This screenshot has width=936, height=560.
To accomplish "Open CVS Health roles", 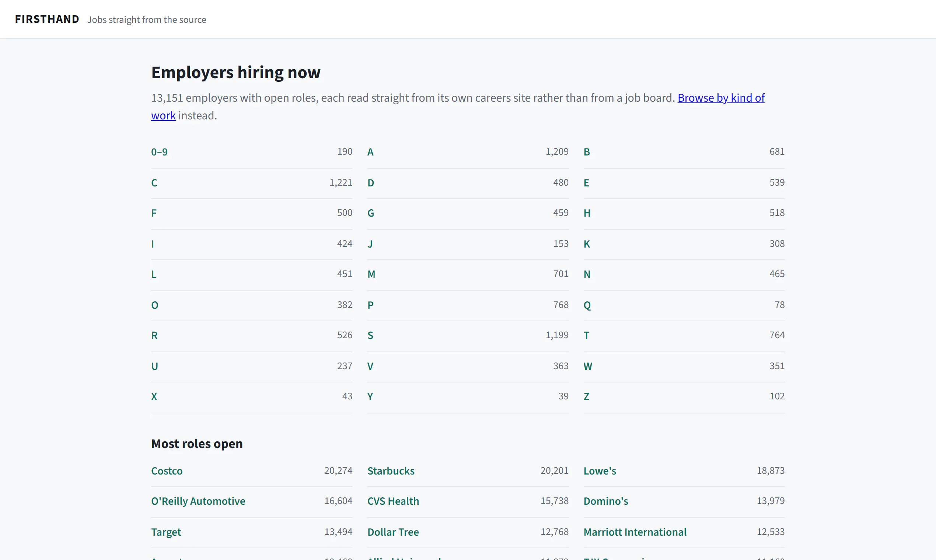I will coord(393,501).
